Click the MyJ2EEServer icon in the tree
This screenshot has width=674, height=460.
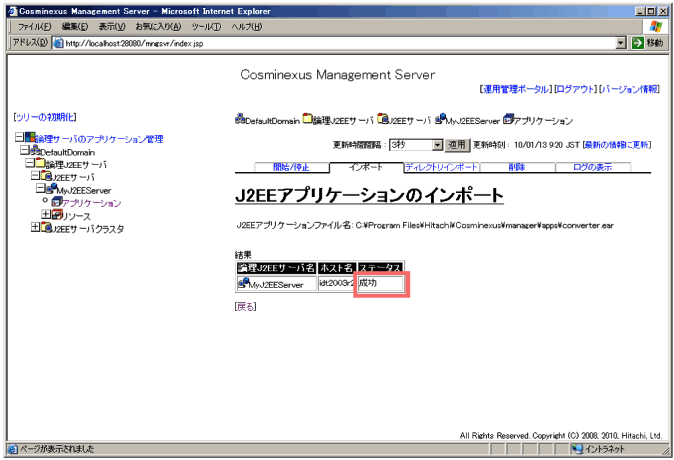51,188
